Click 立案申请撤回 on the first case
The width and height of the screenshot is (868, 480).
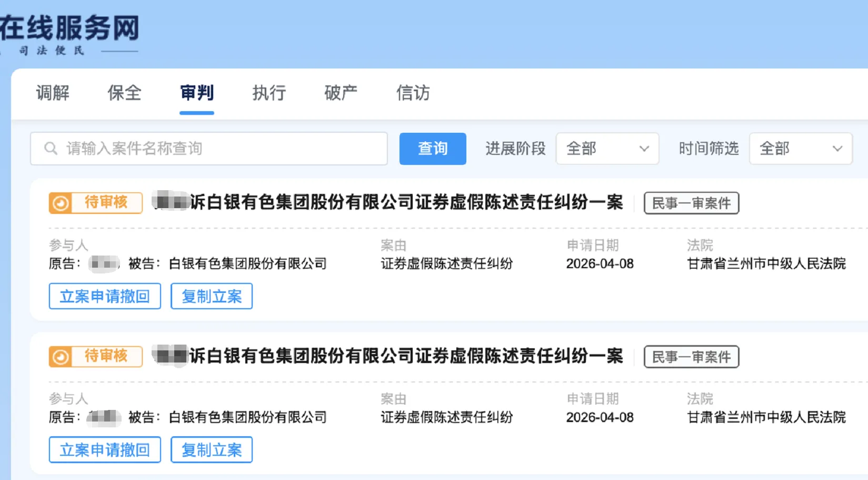(x=104, y=296)
